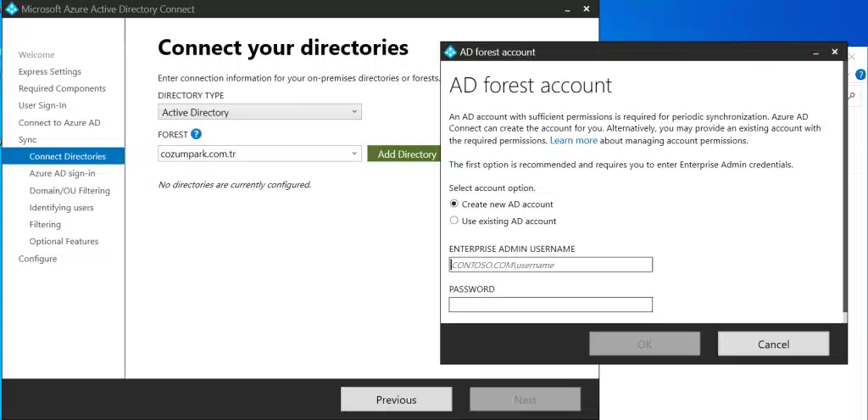The image size is (868, 420).
Task: Click the AD forest account dialog logo
Action: pyautogui.click(x=450, y=52)
